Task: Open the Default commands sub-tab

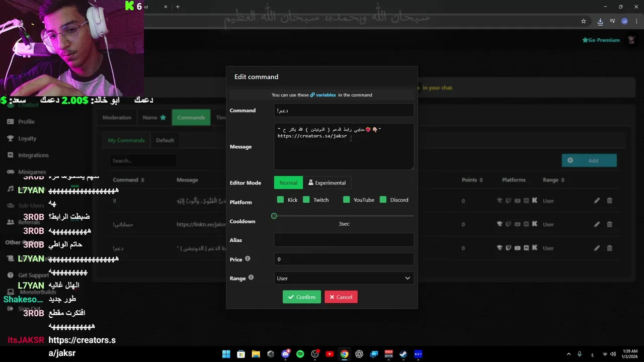Action: pyautogui.click(x=165, y=140)
